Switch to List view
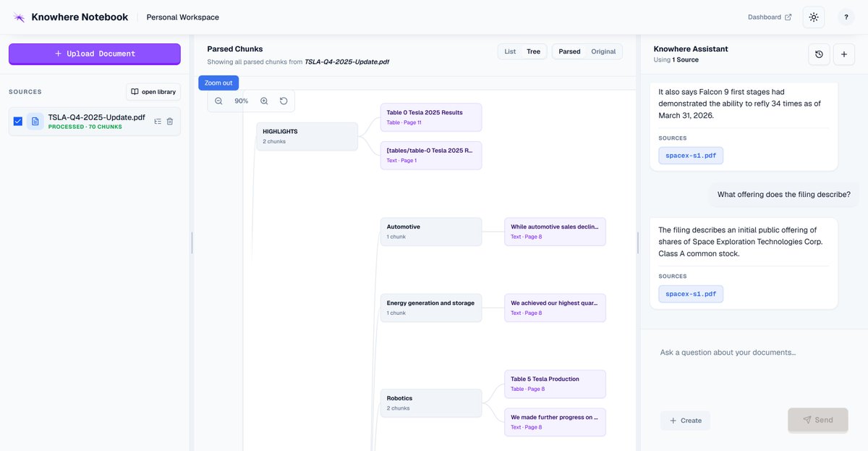Screen dimensions: 868x451 [510, 51]
